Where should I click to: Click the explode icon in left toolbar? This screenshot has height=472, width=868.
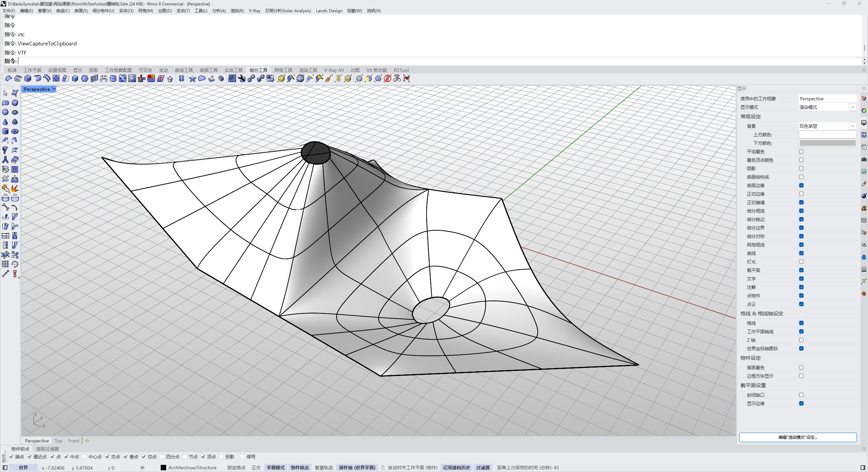(15, 188)
